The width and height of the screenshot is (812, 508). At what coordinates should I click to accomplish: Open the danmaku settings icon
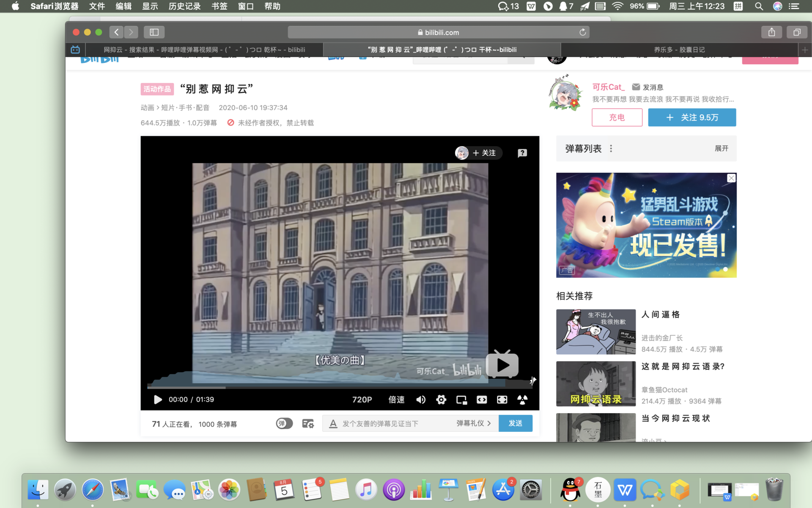[308, 423]
